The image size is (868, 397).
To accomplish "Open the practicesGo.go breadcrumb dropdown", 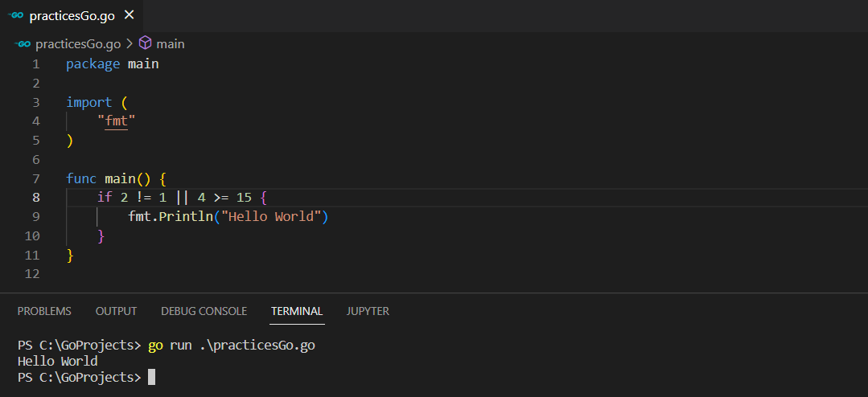I will coord(78,43).
